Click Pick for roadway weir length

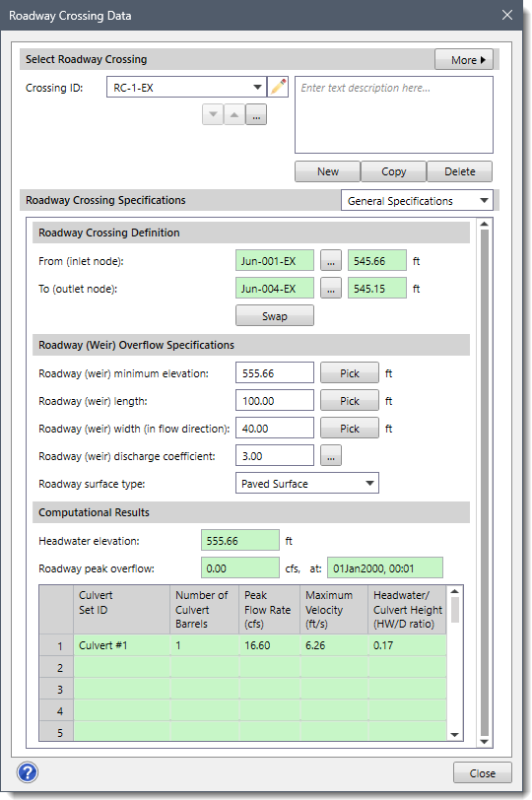(x=350, y=401)
